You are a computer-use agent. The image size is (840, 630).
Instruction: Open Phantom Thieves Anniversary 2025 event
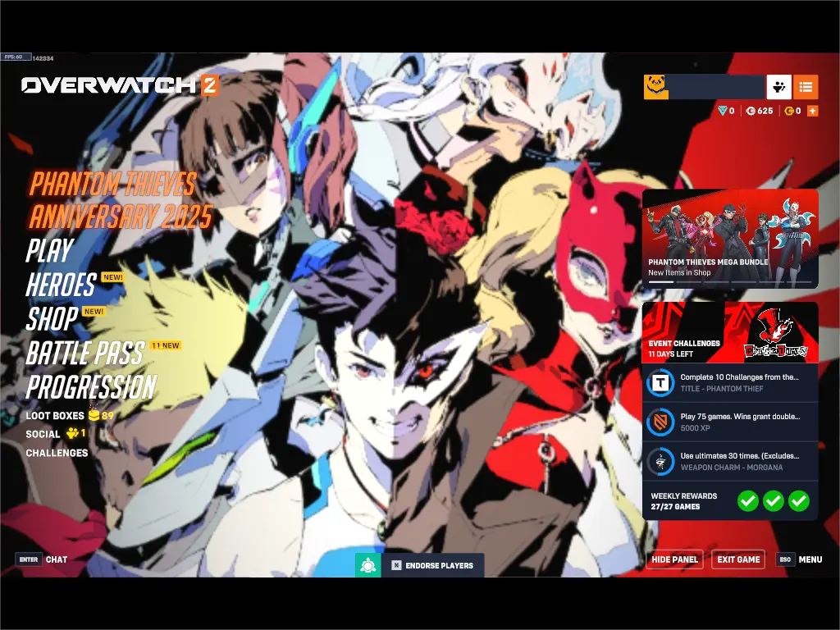(x=121, y=200)
